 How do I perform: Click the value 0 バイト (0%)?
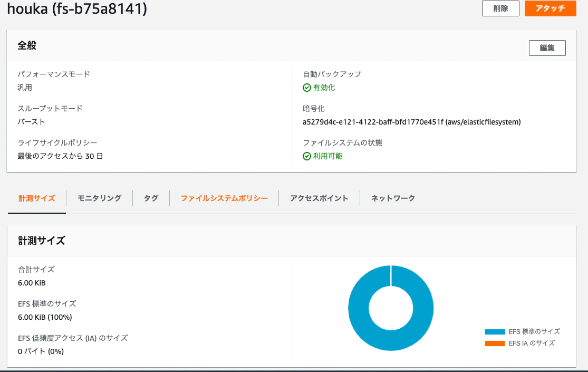41,352
